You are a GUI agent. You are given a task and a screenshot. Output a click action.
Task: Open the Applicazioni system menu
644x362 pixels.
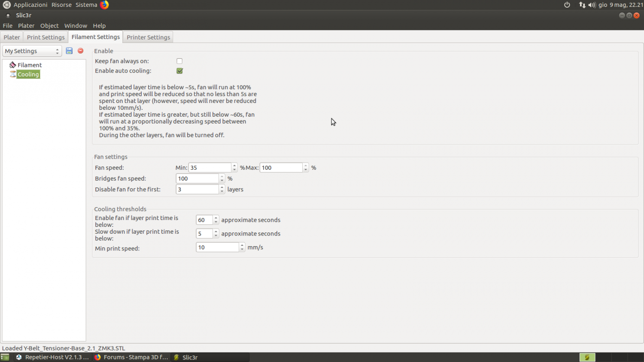point(30,5)
